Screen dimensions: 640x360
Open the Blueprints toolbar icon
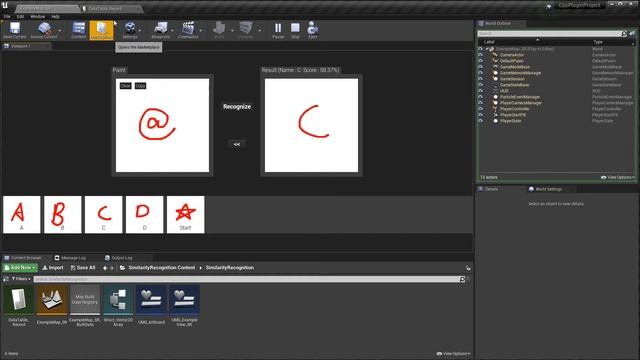160,30
